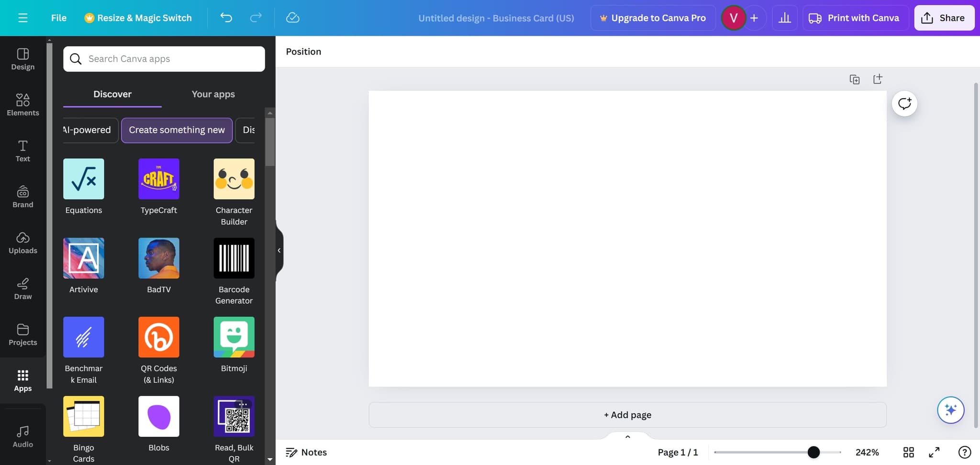Toggle fullscreen present mode
The height and width of the screenshot is (465, 980).
[934, 452]
